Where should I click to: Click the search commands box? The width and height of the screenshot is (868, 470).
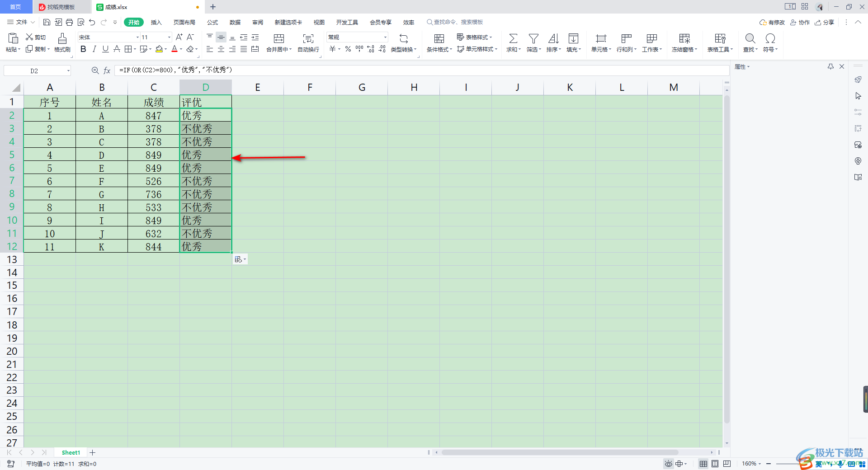(x=455, y=22)
